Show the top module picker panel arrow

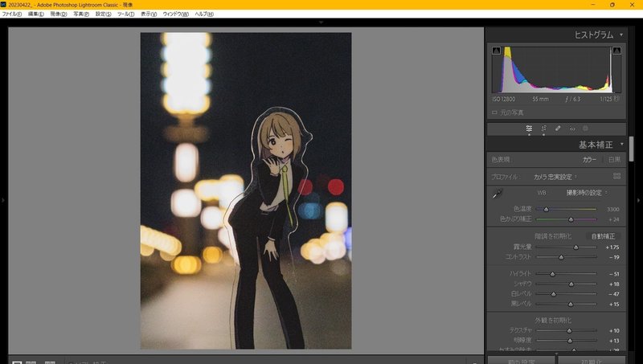click(x=321, y=22)
